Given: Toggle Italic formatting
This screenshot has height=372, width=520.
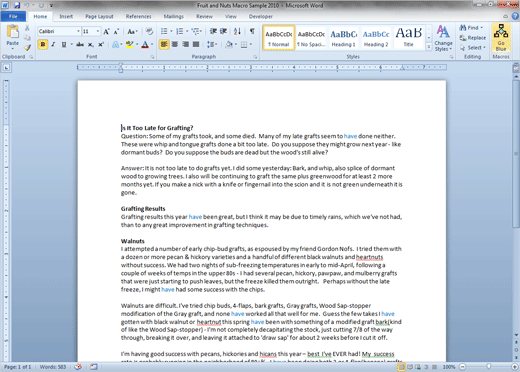Looking at the screenshot, I should 53,44.
